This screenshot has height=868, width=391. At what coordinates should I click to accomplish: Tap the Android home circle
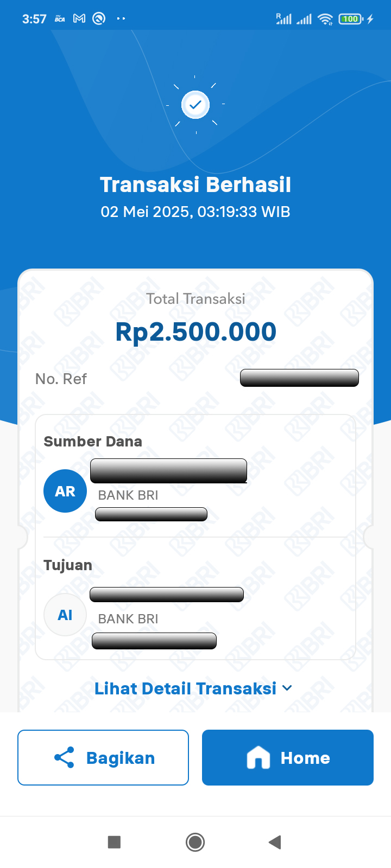(195, 842)
